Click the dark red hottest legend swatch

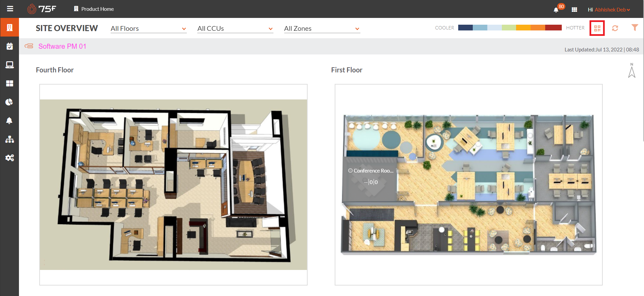553,28
